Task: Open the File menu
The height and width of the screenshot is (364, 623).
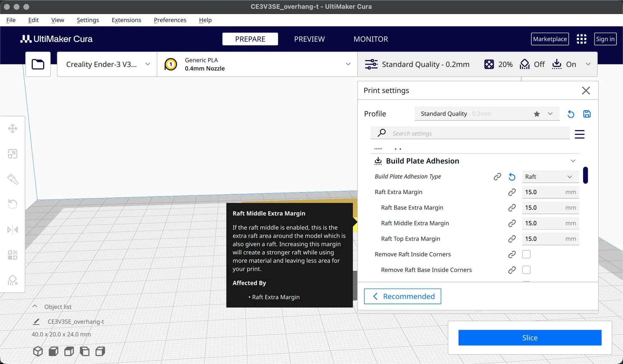Action: [x=11, y=20]
